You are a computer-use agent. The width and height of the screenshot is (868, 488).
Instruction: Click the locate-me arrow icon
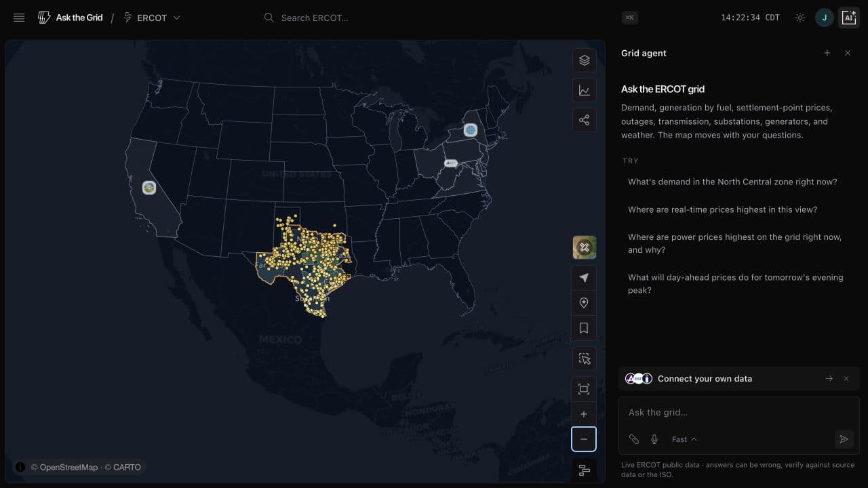pos(584,278)
